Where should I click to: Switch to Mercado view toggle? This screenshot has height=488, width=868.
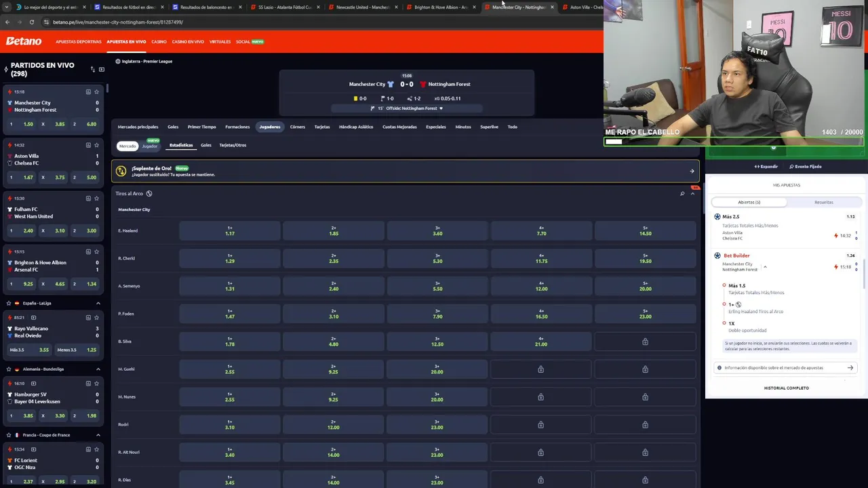tap(127, 146)
